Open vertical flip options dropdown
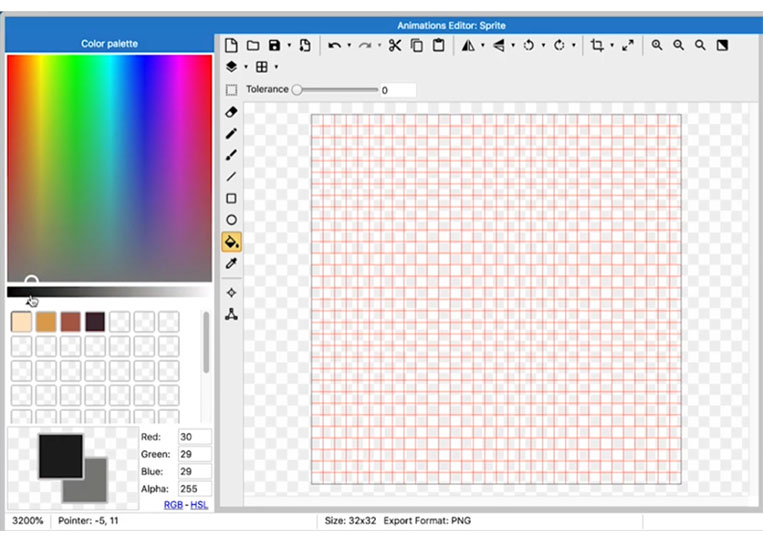 click(x=513, y=46)
